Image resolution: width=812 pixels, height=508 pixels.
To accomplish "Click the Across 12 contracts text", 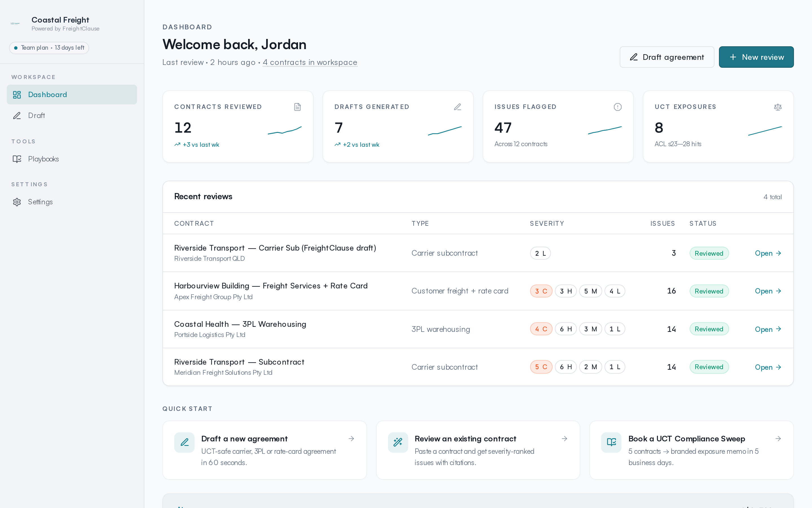I will 521,144.
